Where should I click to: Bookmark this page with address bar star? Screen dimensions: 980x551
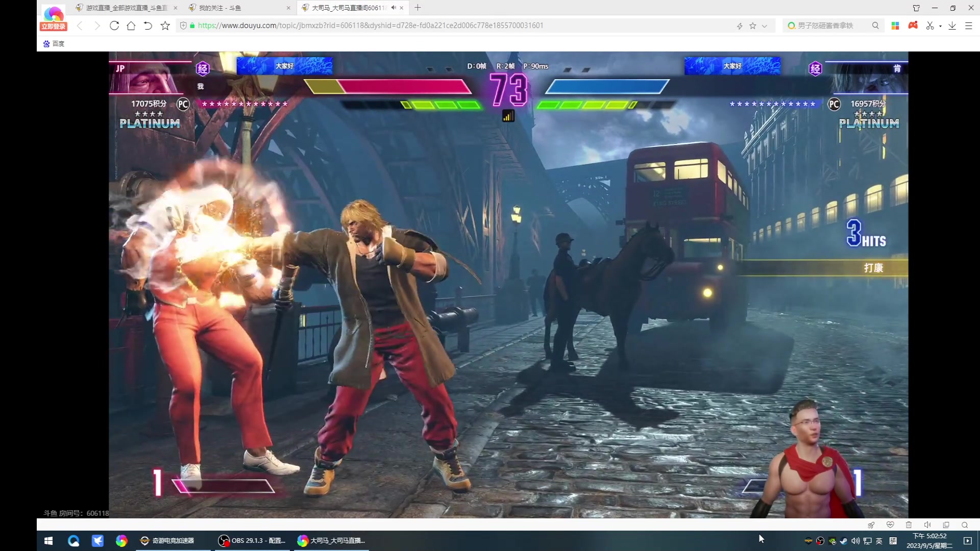[753, 26]
